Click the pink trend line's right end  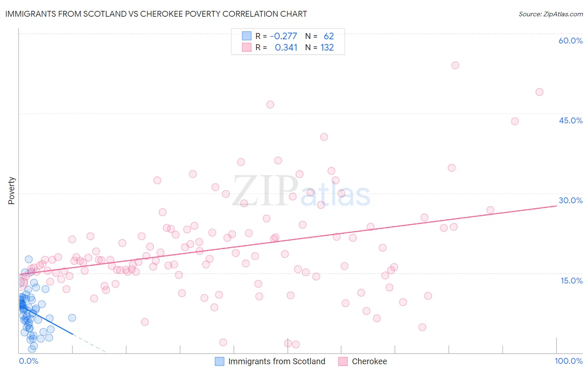tap(556, 206)
